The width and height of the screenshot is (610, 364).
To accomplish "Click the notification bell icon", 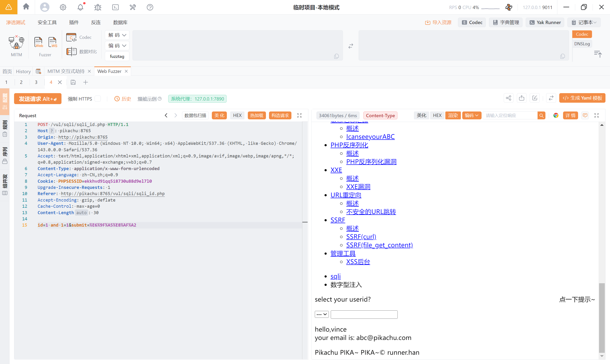I will (81, 7).
